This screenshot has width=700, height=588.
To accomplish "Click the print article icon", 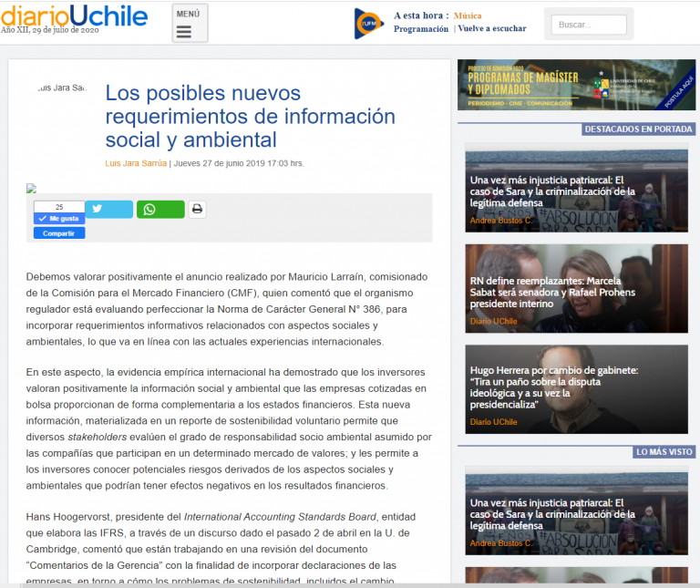I will coord(197,209).
